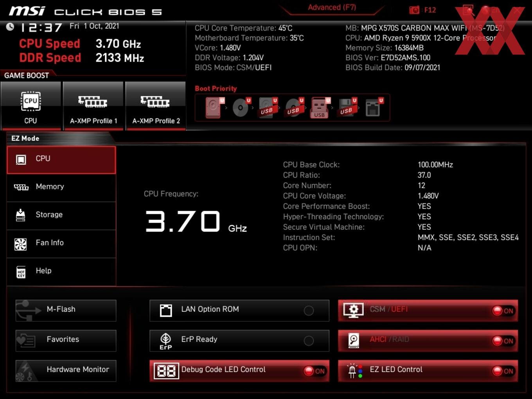Open the Fan Info tab
The width and height of the screenshot is (532, 399).
pyautogui.click(x=61, y=244)
